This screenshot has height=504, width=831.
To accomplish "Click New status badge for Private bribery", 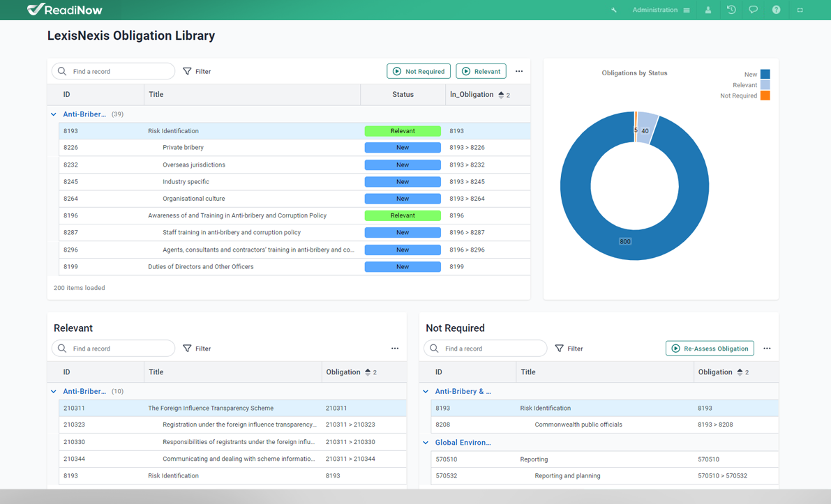I will coord(403,148).
